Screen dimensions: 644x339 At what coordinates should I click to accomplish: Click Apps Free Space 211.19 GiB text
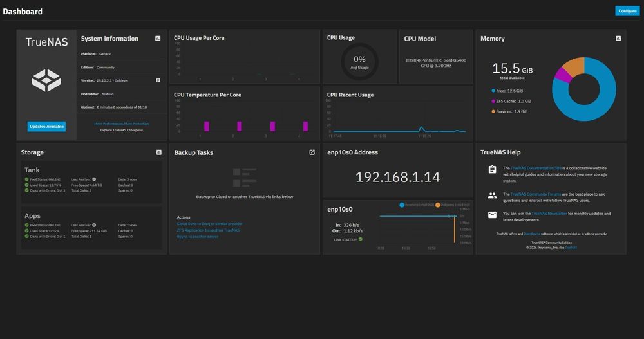tap(89, 231)
